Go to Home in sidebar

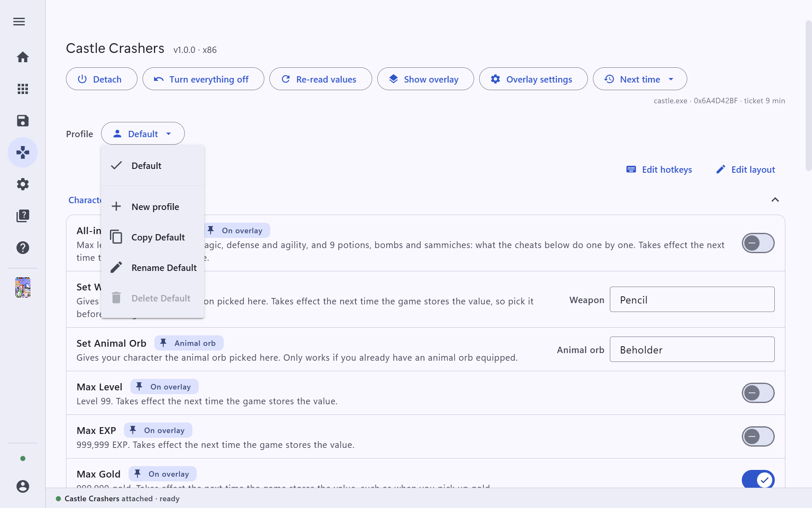tap(23, 57)
